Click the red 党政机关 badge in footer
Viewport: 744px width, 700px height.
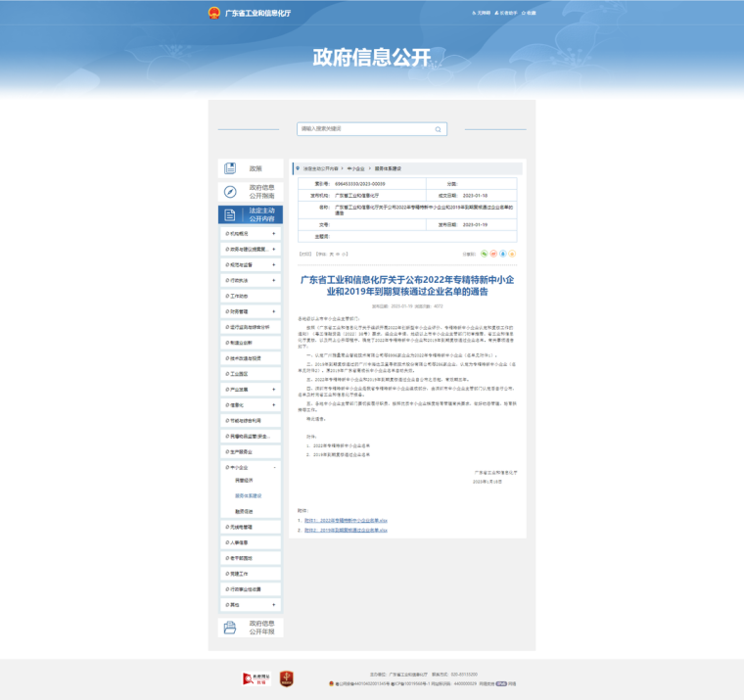pyautogui.click(x=287, y=677)
